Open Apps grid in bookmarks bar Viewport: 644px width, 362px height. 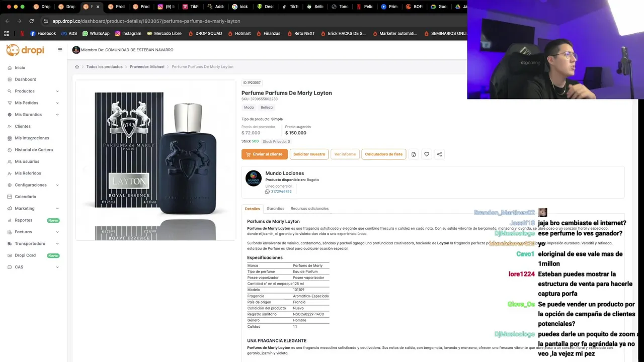tap(7, 34)
